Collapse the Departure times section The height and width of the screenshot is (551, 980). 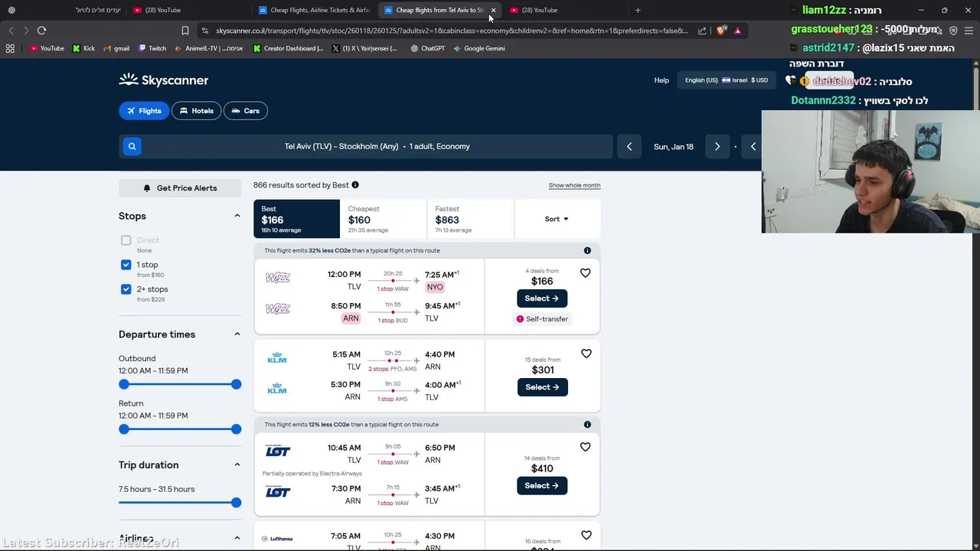(x=237, y=334)
